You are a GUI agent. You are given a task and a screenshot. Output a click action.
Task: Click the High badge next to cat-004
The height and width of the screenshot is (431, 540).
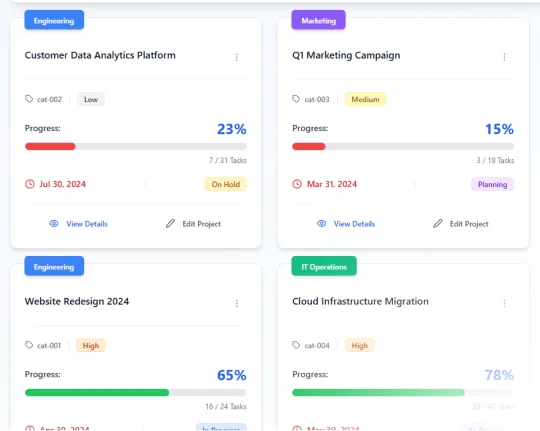360,345
